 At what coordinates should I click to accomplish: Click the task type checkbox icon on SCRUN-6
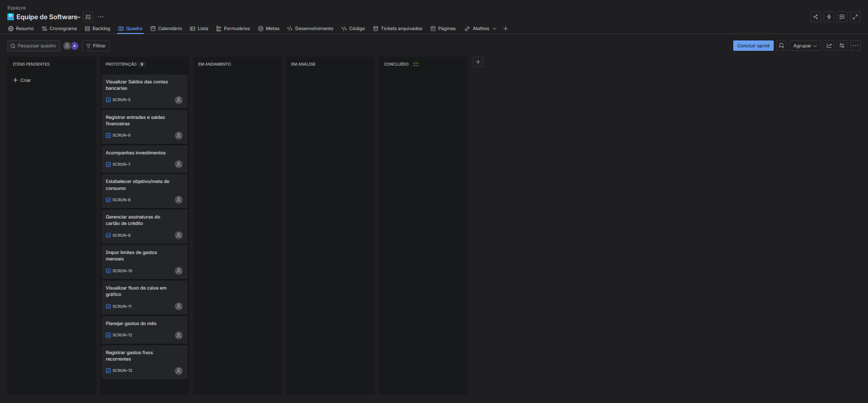tap(108, 135)
